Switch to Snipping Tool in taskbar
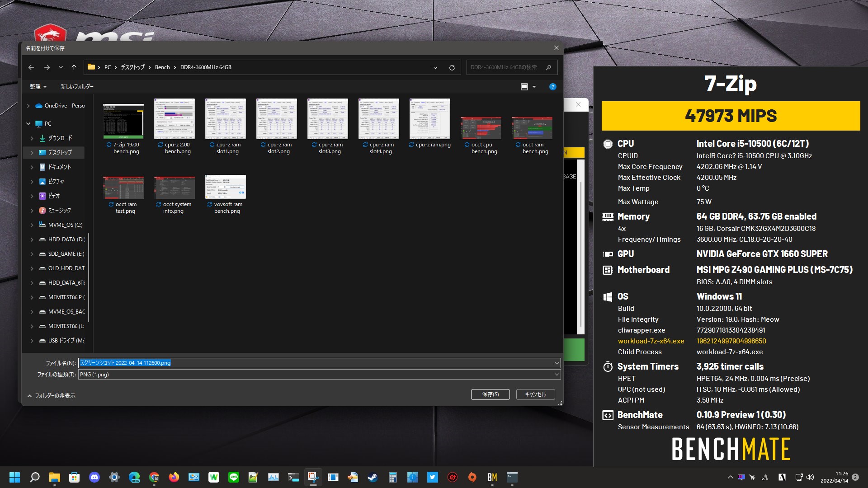868x488 pixels. pos(313,477)
